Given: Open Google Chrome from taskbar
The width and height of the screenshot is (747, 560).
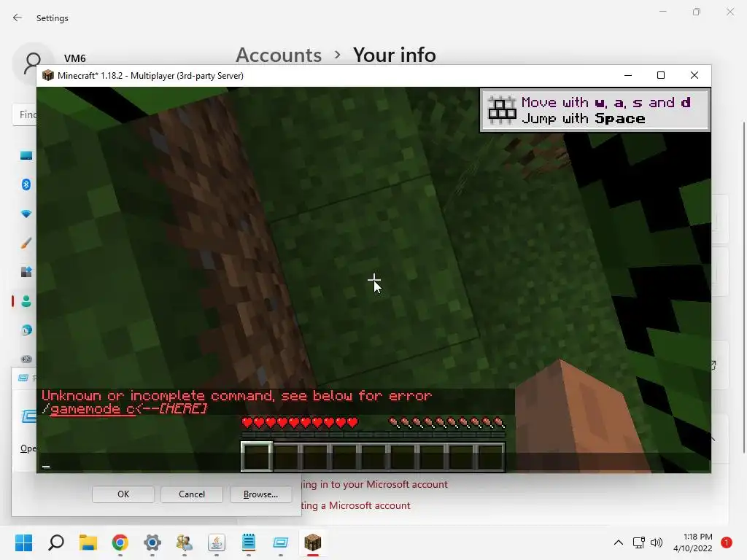Looking at the screenshot, I should click(120, 542).
